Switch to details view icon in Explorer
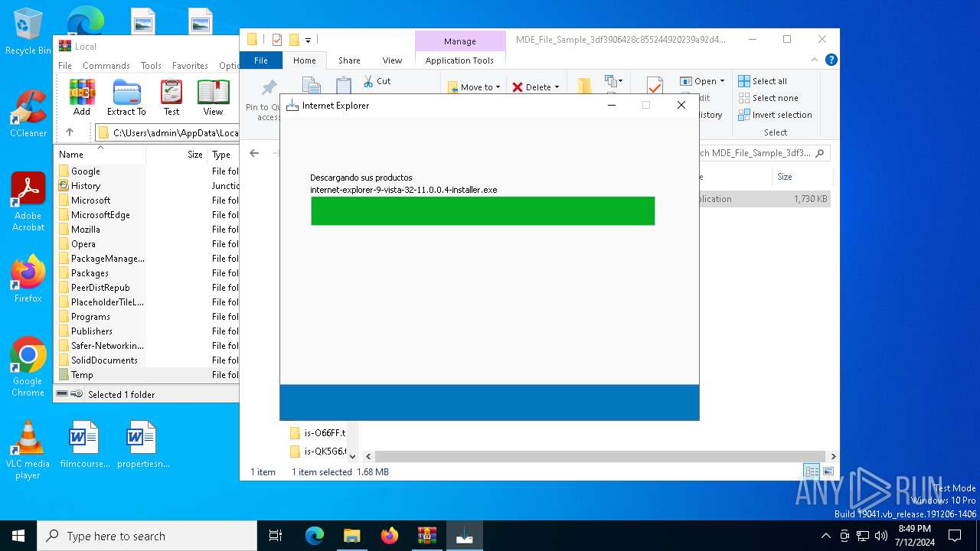Image resolution: width=980 pixels, height=551 pixels. [x=812, y=471]
